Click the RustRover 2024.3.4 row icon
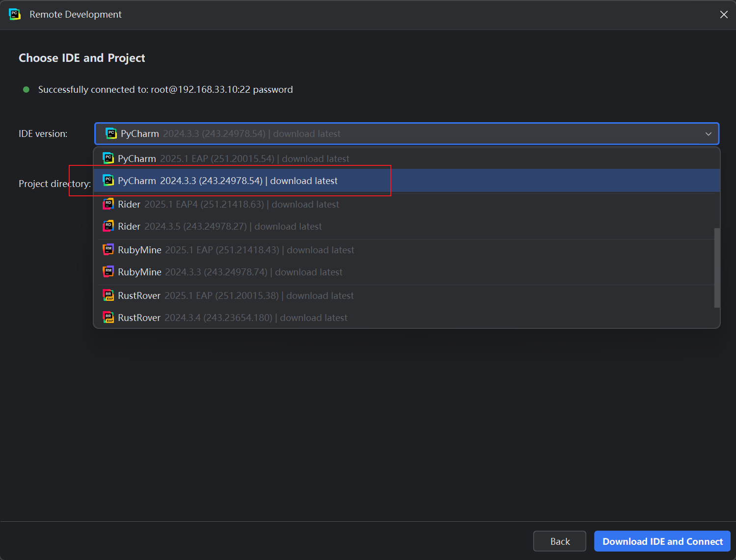The width and height of the screenshot is (736, 560). tap(108, 318)
